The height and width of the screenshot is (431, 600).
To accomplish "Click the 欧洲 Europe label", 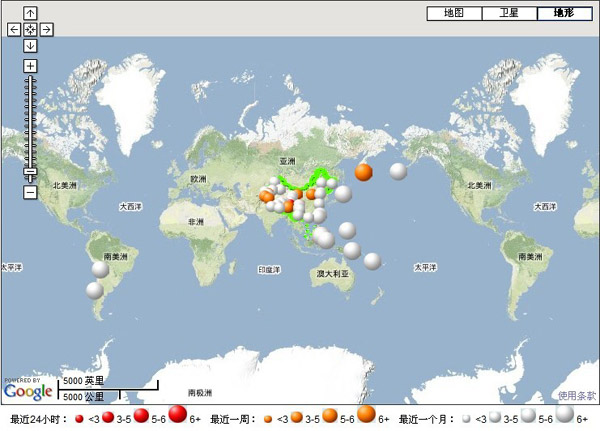I will coord(198,179).
